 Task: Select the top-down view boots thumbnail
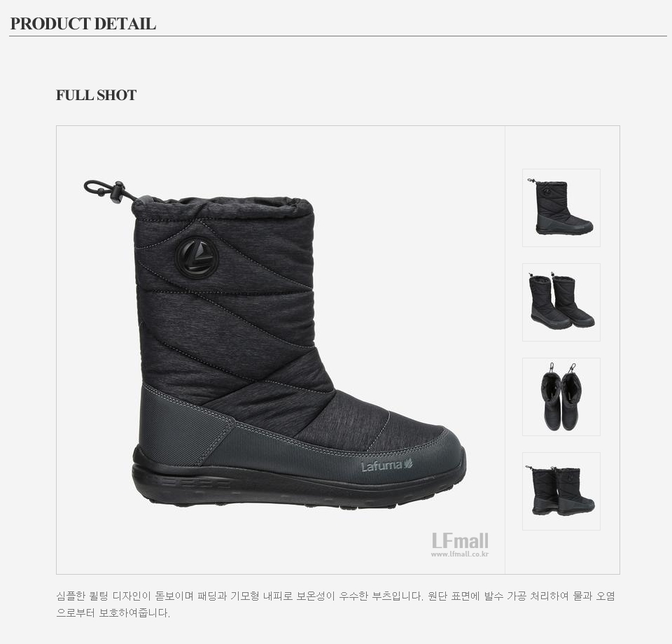(561, 397)
